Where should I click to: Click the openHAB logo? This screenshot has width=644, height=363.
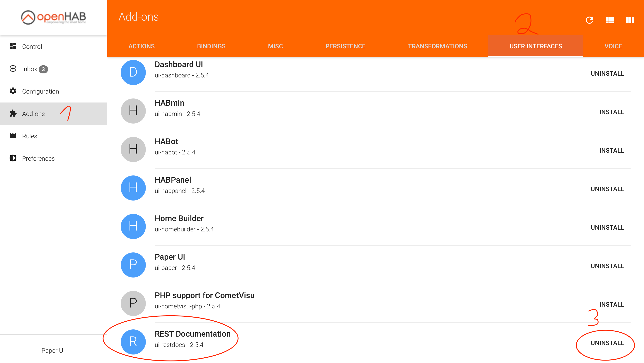tap(53, 17)
